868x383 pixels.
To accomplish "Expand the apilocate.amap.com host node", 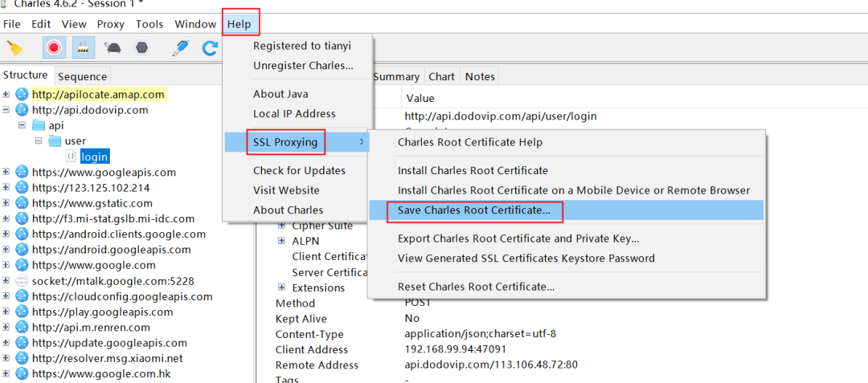I will (x=6, y=95).
